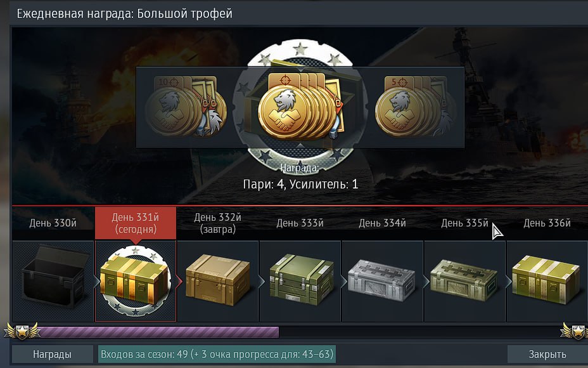Screen dimensions: 588x368
Task: Select the День 332й (завтра) tab
Action: (218, 223)
